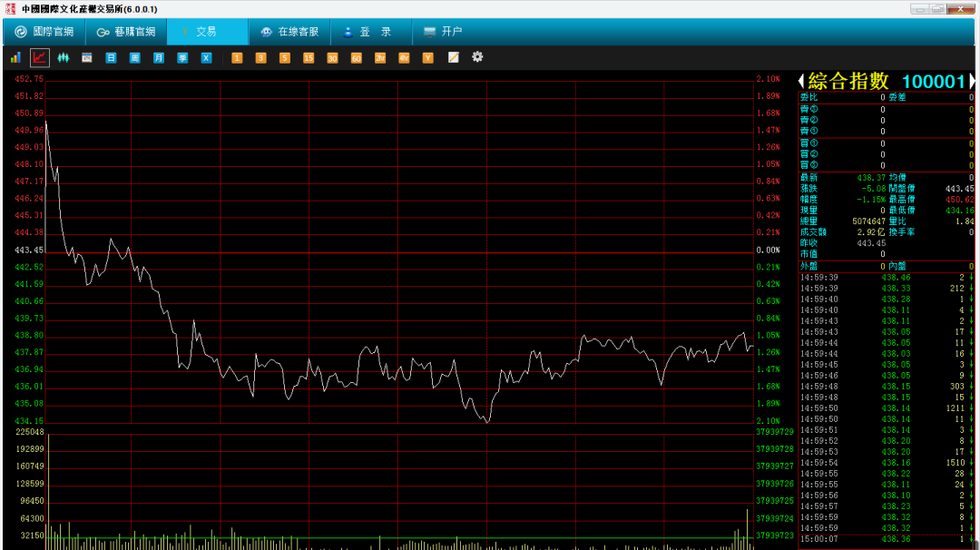Viewport: 980px width, 550px height.
Task: Select the 30-minute interval icon
Action: click(332, 57)
